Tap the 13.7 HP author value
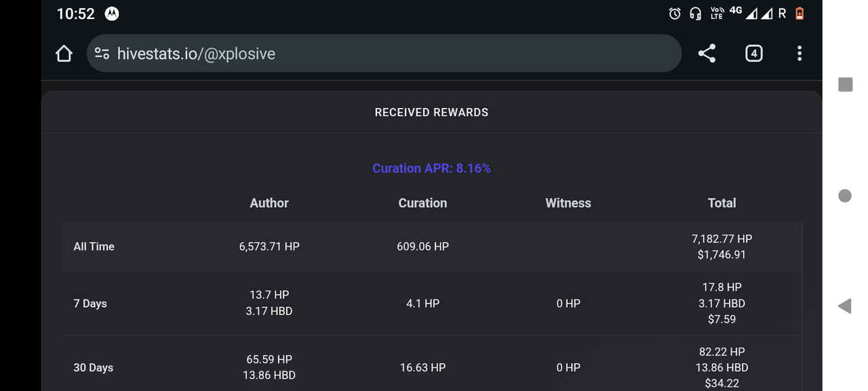The image size is (868, 391). 269,295
